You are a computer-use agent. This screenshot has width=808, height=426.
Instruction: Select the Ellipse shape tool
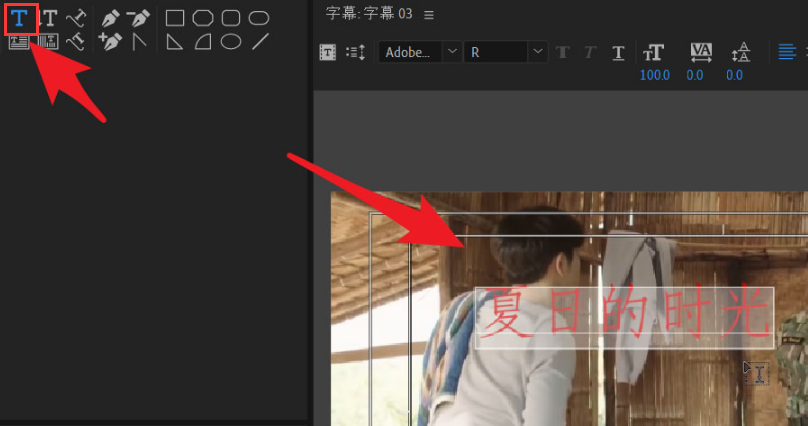click(231, 42)
